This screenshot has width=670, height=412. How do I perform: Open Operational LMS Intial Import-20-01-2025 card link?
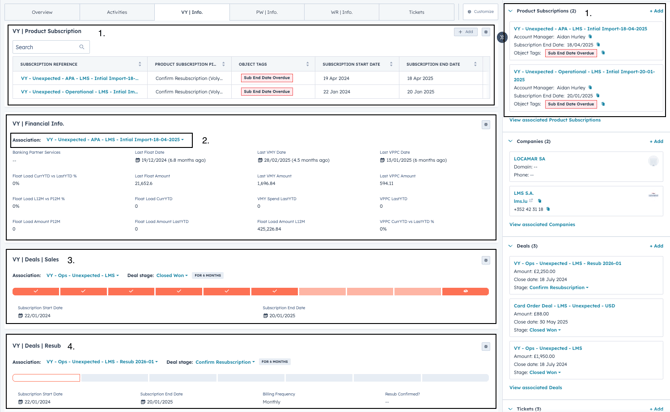[584, 75]
